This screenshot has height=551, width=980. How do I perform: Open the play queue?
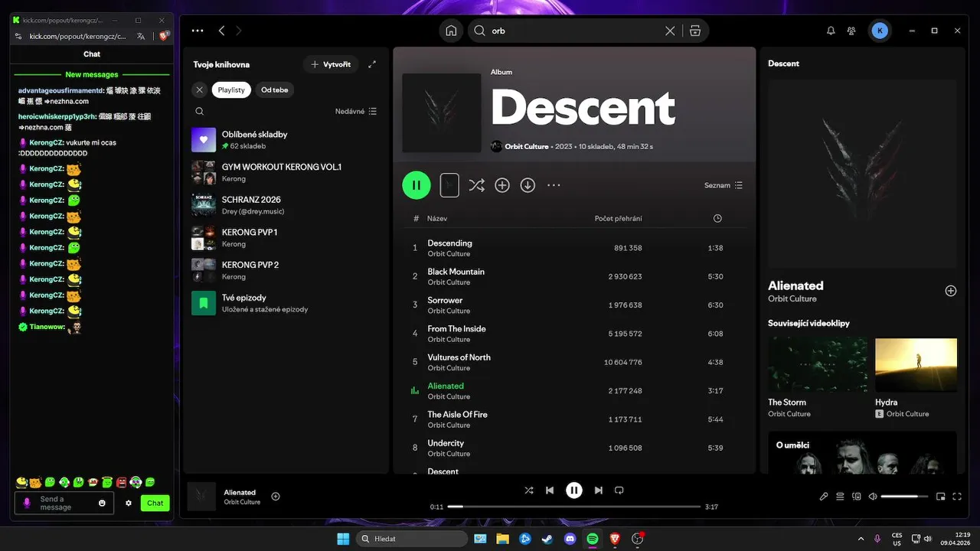(x=840, y=496)
